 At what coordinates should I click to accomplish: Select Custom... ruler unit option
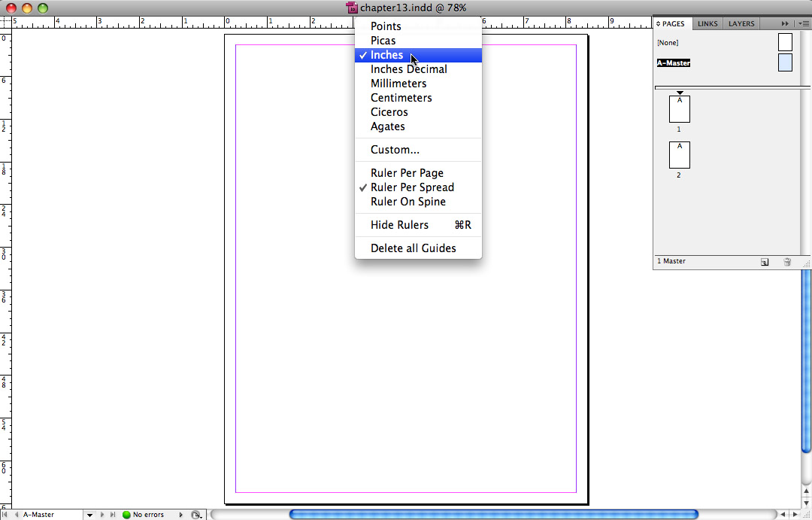pos(395,150)
